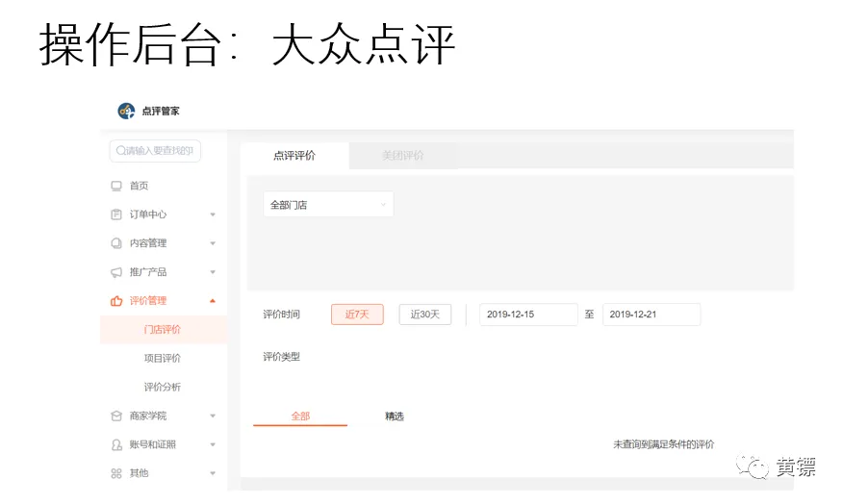Viewport: 843px width, 504px height.
Task: Collapse the 评价管理 menu arrow
Action: pos(213,301)
